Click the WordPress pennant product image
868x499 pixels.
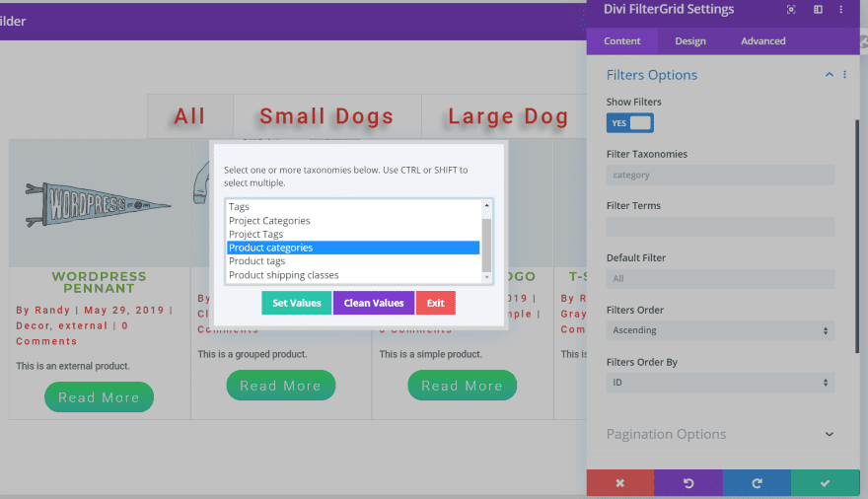point(99,205)
